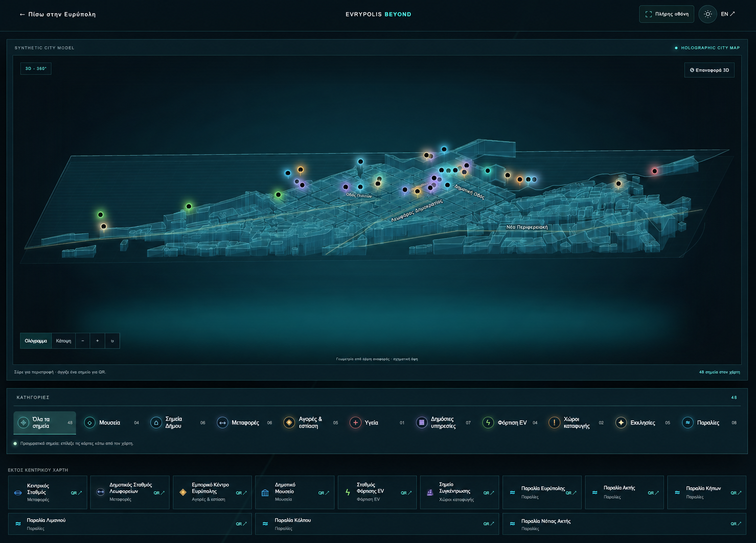This screenshot has width=756, height=543.
Task: Filter by the Σημεία Δήμου icon
Action: coord(156,422)
